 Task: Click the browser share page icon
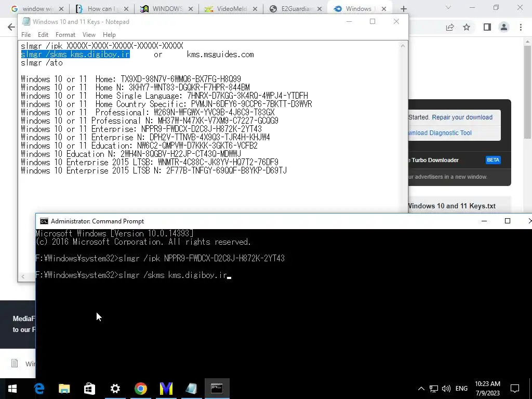coord(450,27)
